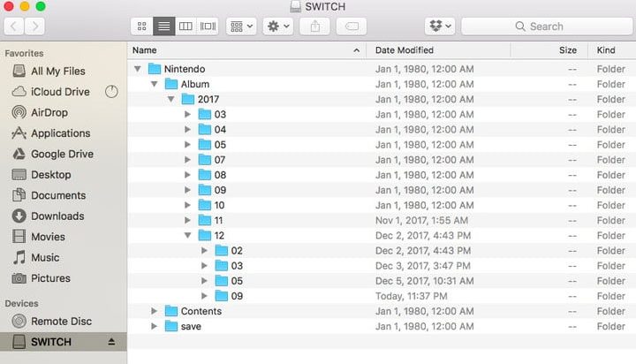Sort by Date Modified column header
636x364 pixels.
click(405, 50)
